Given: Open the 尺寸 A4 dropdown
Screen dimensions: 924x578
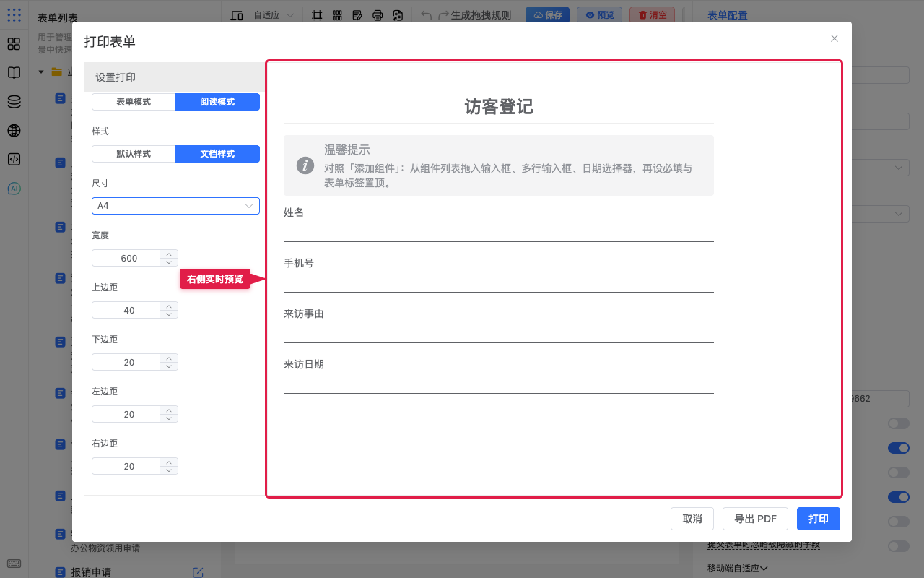Looking at the screenshot, I should tap(175, 206).
